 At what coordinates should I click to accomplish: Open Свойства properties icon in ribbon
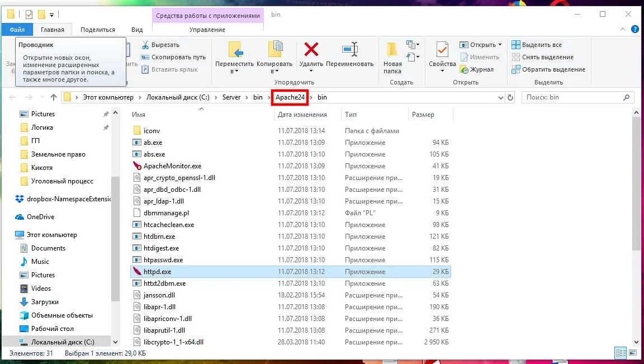tap(442, 49)
